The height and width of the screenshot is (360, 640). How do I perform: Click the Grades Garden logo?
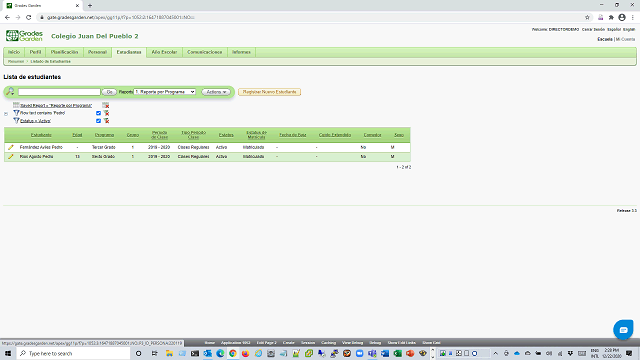(24, 36)
